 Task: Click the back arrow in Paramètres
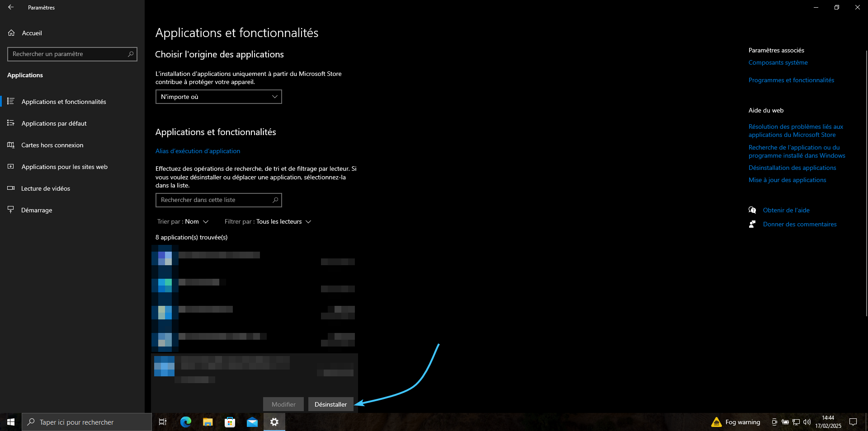[x=11, y=7]
